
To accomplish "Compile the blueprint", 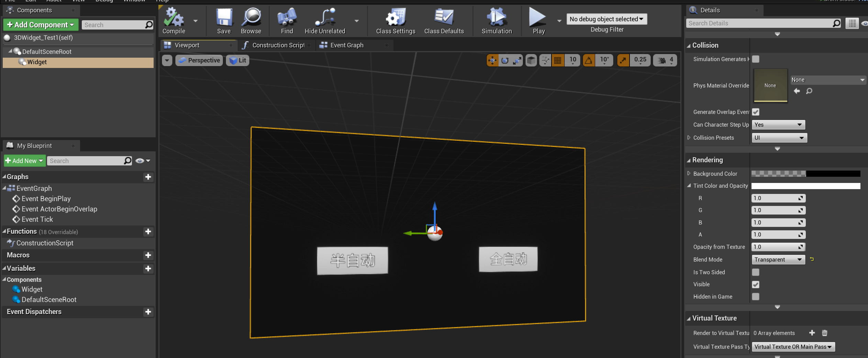I will (174, 21).
